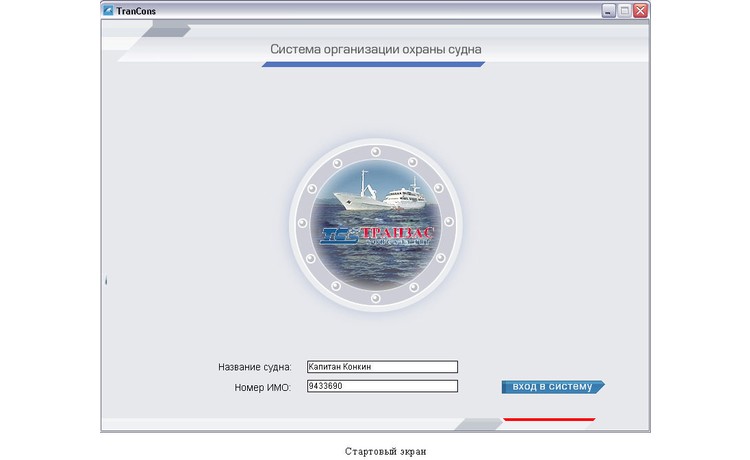Focus the 'Номер ИМО' input field

click(381, 386)
